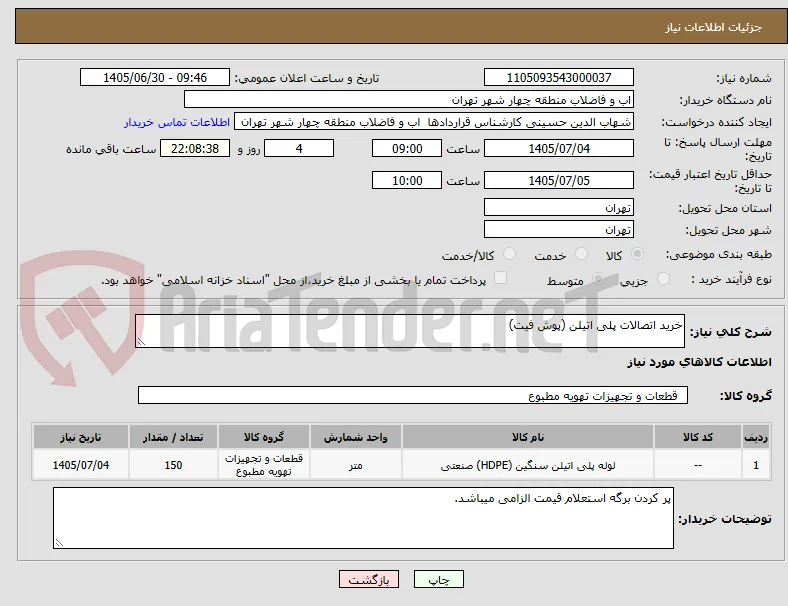Click the goods group cell in the table row

coord(263,465)
